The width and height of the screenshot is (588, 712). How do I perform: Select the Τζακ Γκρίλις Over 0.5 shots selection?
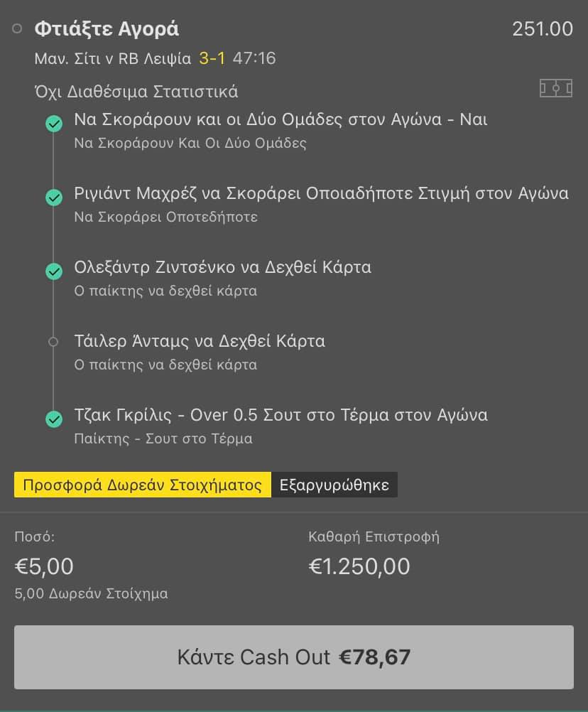point(281,415)
